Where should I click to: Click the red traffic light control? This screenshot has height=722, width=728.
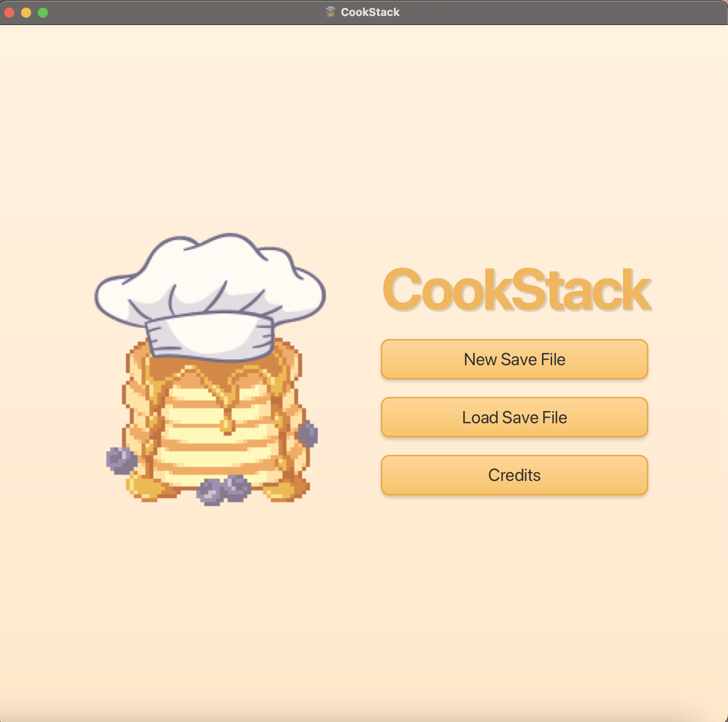pos(8,13)
